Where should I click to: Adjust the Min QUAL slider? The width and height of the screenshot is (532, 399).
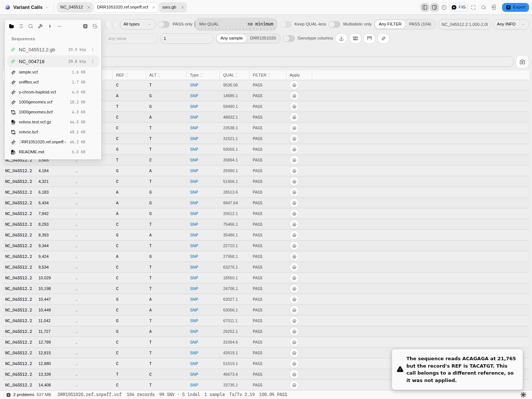pos(237,24)
